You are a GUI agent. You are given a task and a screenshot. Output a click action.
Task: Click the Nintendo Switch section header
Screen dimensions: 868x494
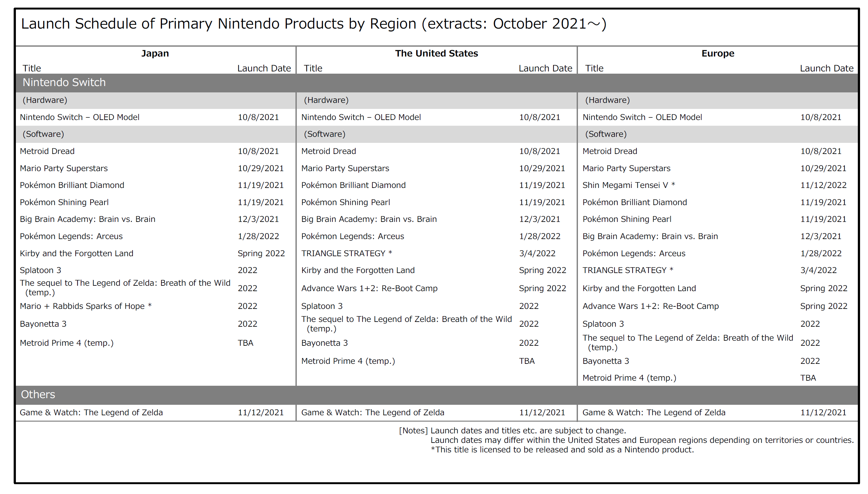click(64, 83)
